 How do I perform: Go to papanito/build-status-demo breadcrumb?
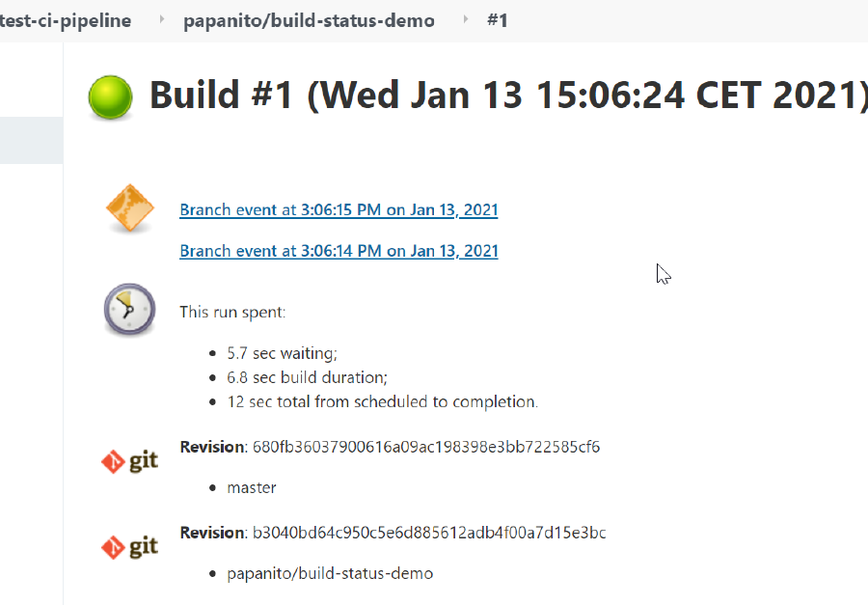click(x=309, y=20)
